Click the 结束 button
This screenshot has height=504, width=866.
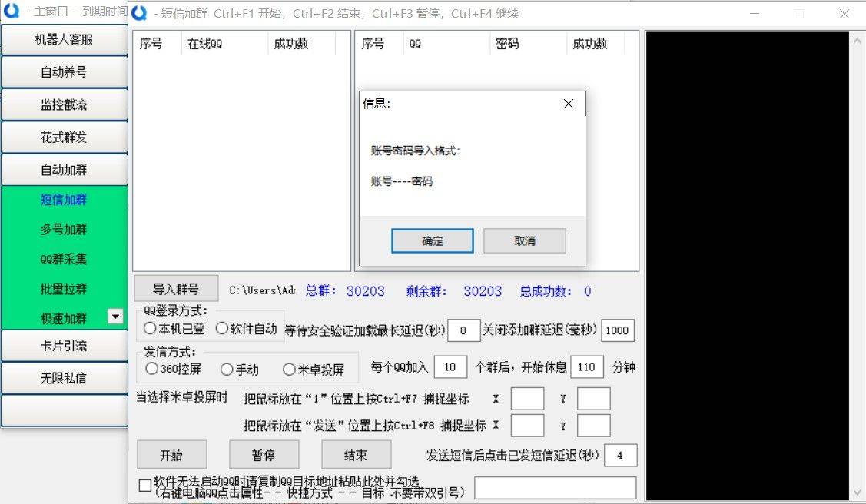357,455
